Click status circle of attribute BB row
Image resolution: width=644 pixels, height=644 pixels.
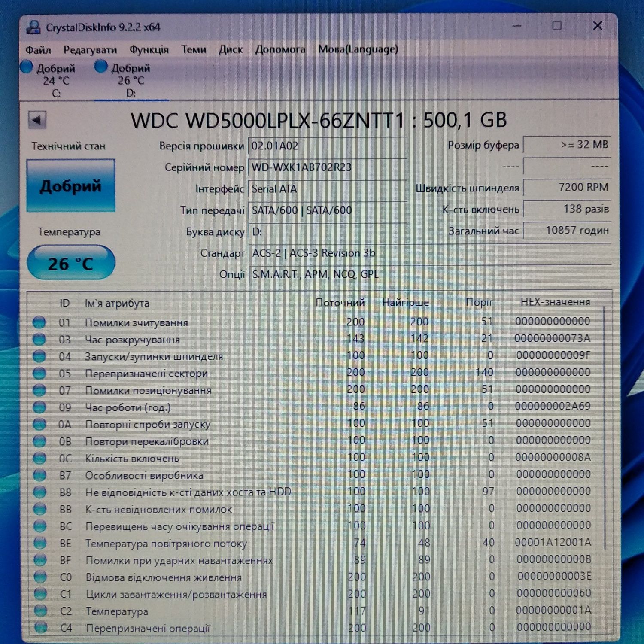point(40,509)
